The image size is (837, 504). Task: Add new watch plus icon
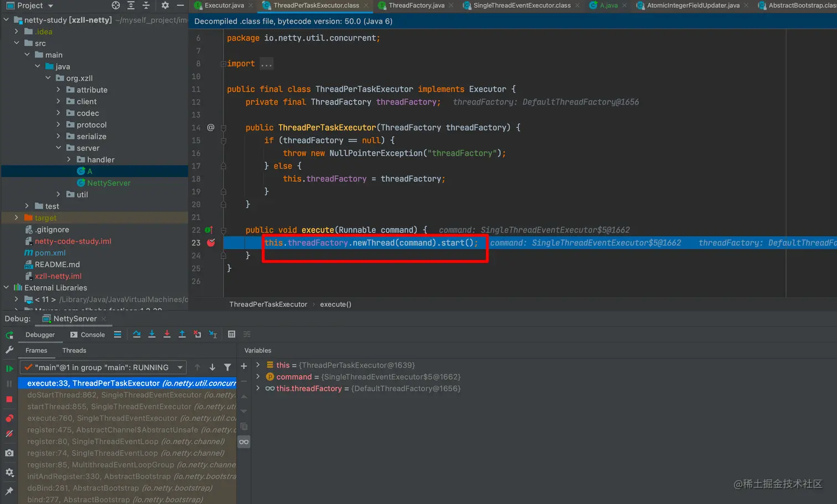[x=244, y=366]
